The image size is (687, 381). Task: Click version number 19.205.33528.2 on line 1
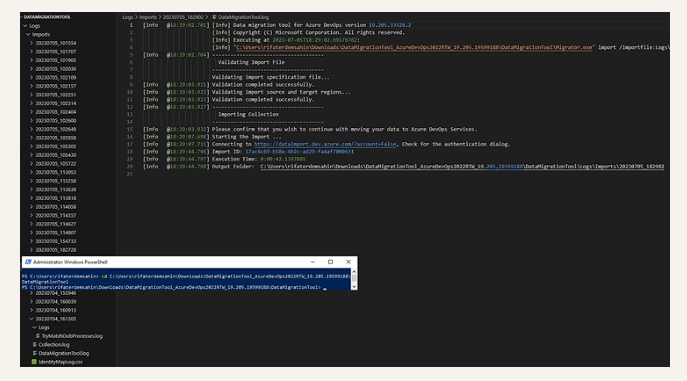390,25
